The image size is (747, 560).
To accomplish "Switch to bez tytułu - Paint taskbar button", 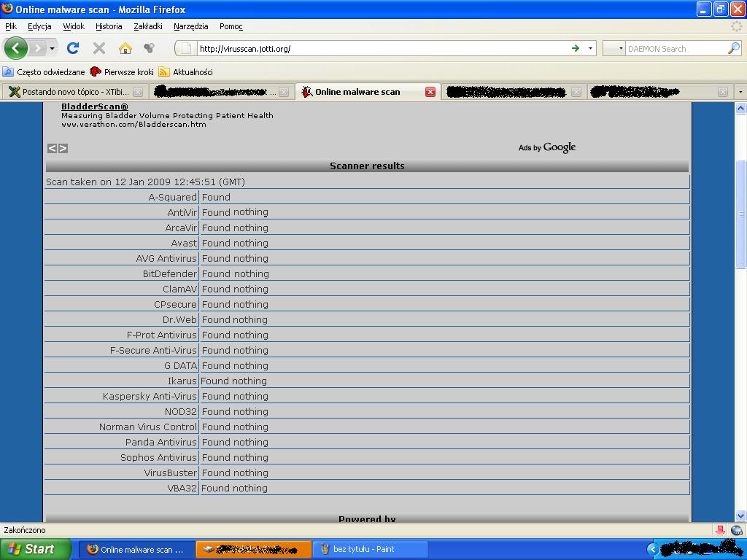I will [x=370, y=550].
